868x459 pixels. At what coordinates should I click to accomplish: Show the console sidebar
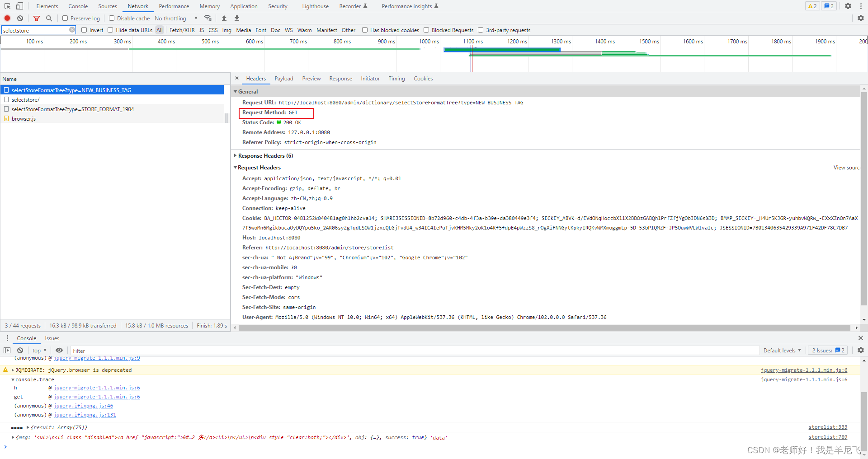pos(7,350)
